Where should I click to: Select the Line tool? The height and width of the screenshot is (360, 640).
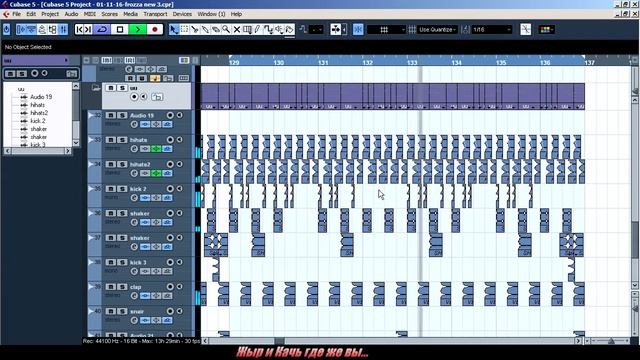click(x=268, y=29)
